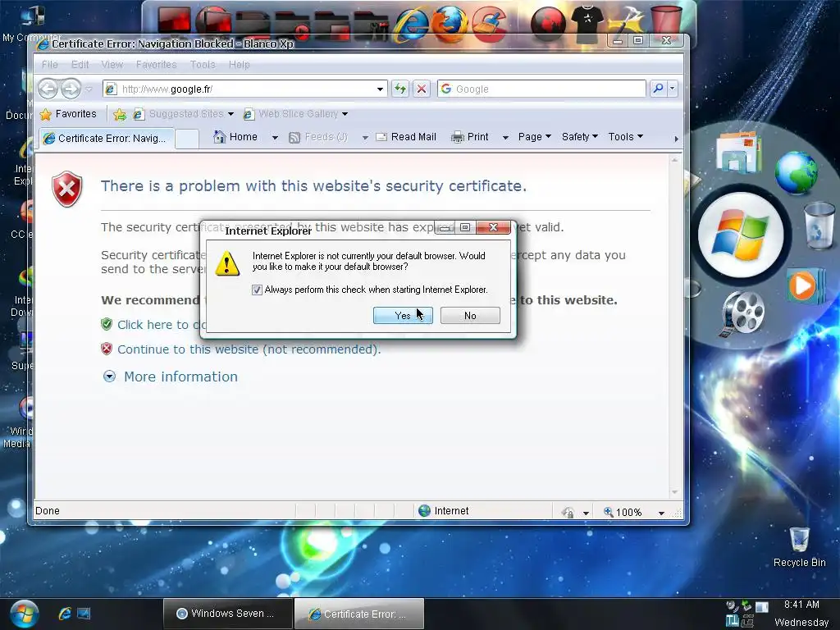Viewport: 840px width, 630px height.
Task: Click the magnifier Search icon
Action: click(658, 89)
